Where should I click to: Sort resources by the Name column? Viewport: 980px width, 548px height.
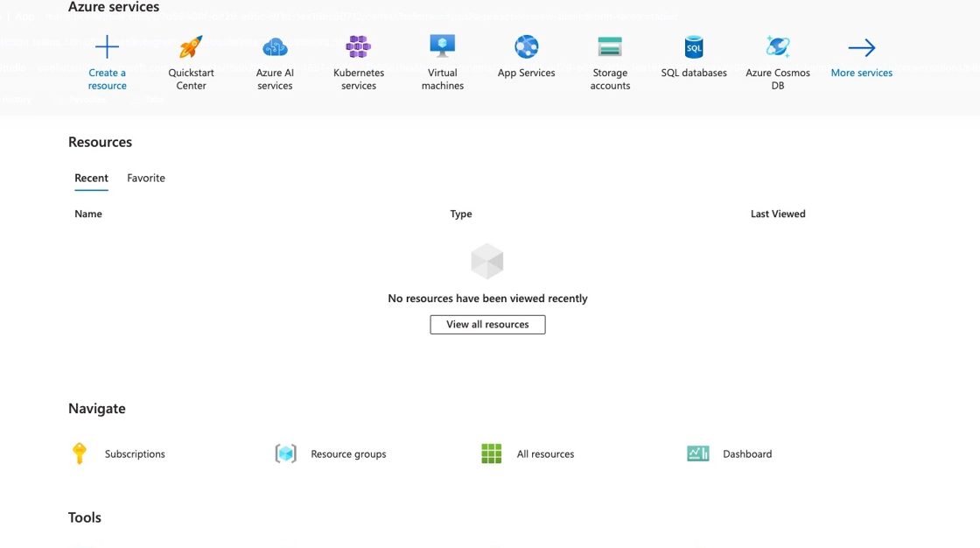point(87,214)
